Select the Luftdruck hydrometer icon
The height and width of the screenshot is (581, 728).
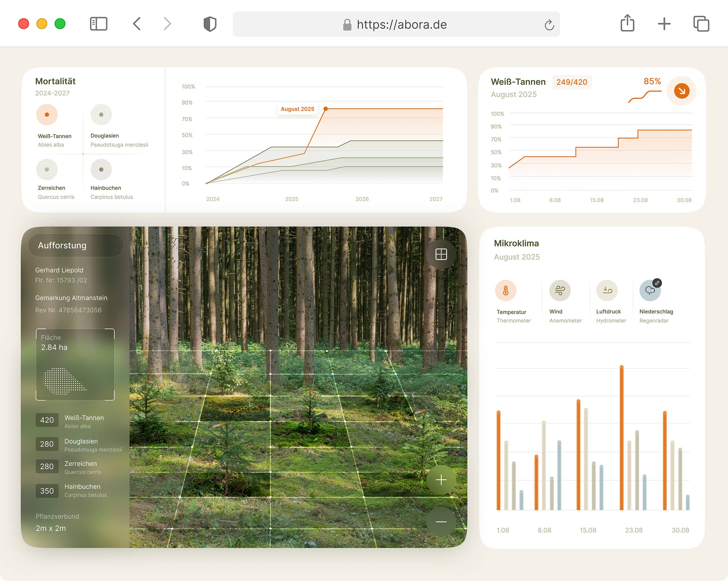607,290
